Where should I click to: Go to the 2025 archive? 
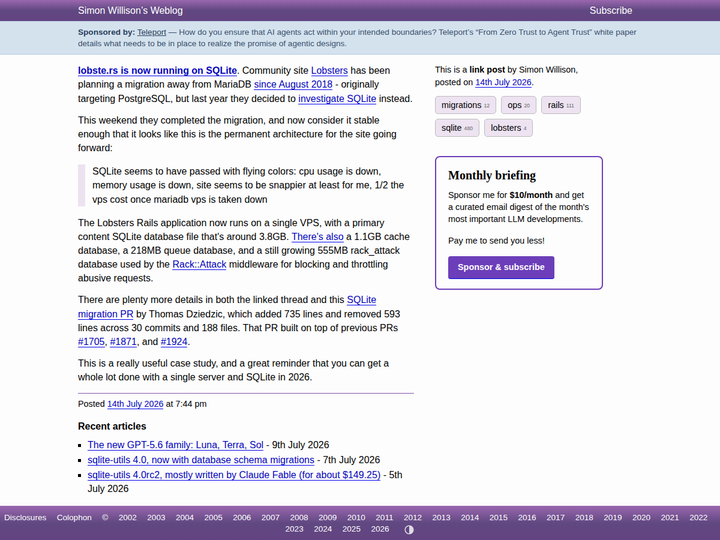[x=351, y=529]
